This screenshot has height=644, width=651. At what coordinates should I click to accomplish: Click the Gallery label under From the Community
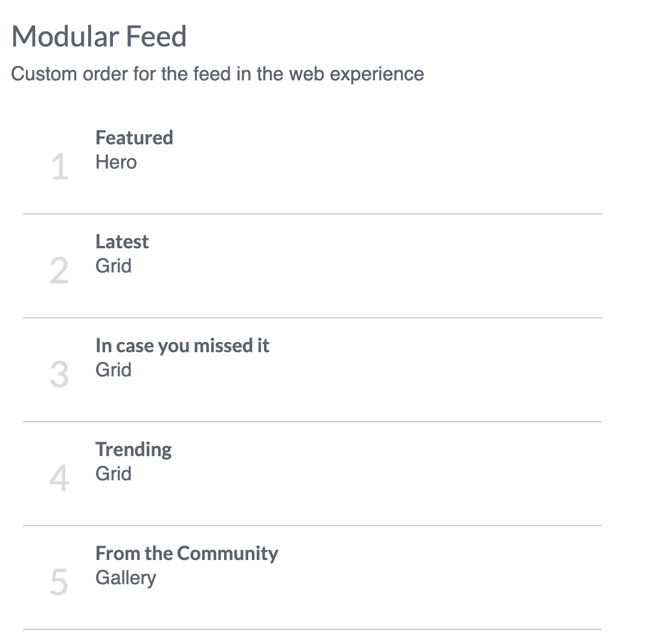click(126, 578)
